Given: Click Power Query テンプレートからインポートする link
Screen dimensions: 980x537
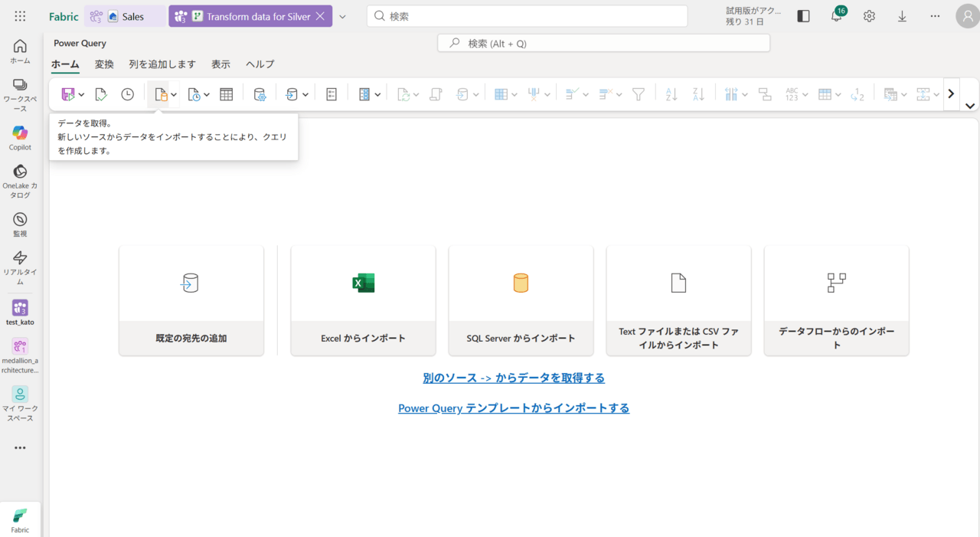Looking at the screenshot, I should coord(514,408).
